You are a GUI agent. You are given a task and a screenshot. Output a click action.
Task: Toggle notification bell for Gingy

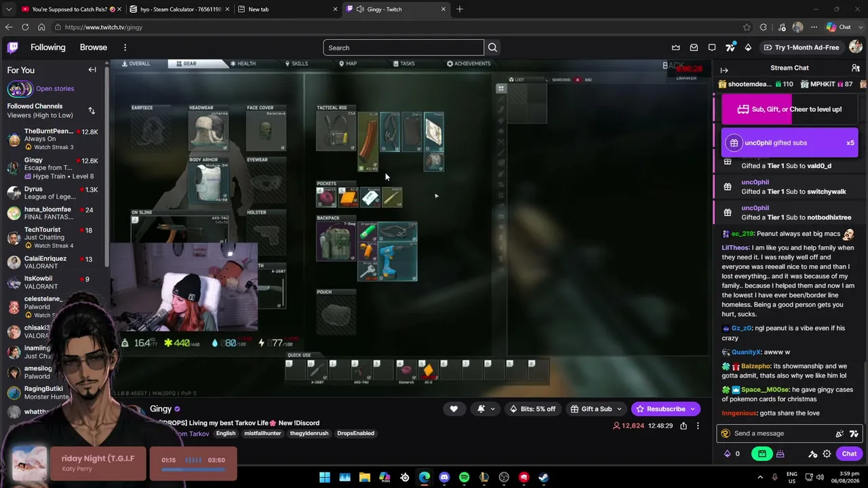pos(481,409)
